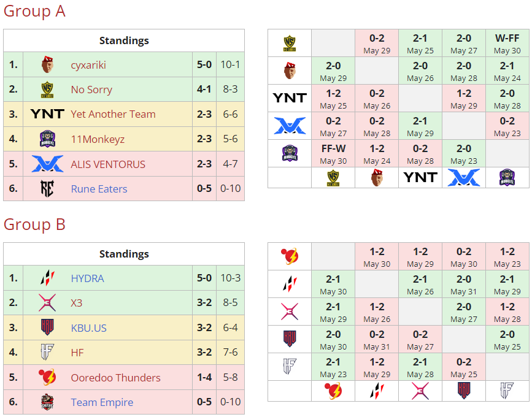
Task: Click 11Monkeyz logo in crosstable bottom row
Action: tap(507, 177)
